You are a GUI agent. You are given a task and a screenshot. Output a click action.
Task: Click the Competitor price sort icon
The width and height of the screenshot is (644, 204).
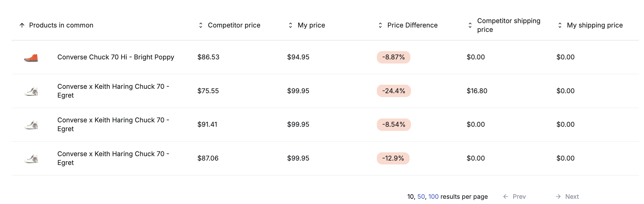click(201, 25)
